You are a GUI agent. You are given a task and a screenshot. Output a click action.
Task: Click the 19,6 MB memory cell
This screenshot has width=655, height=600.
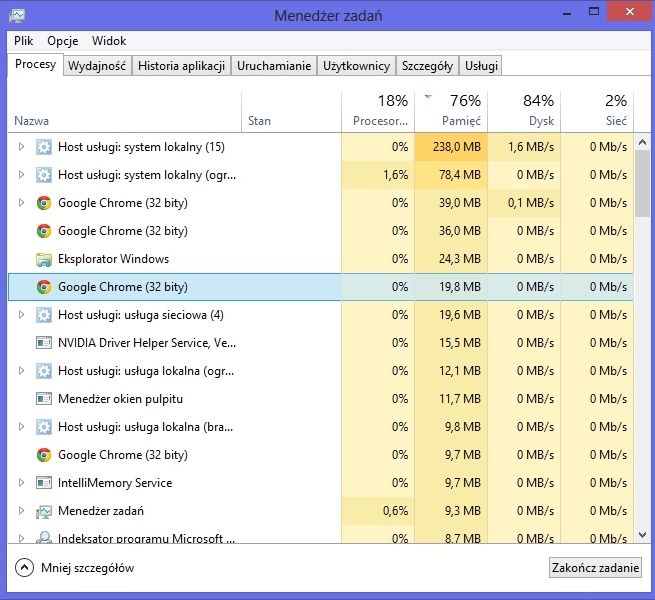pos(451,315)
